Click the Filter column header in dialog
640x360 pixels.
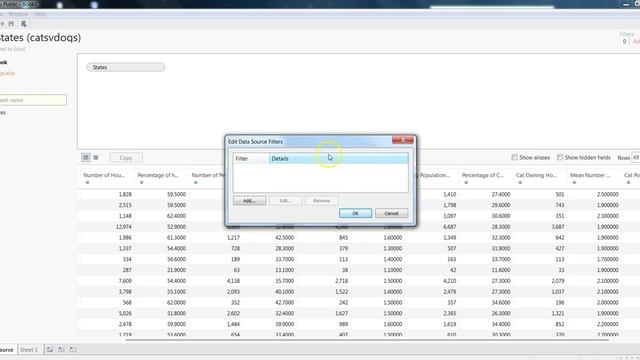point(251,158)
